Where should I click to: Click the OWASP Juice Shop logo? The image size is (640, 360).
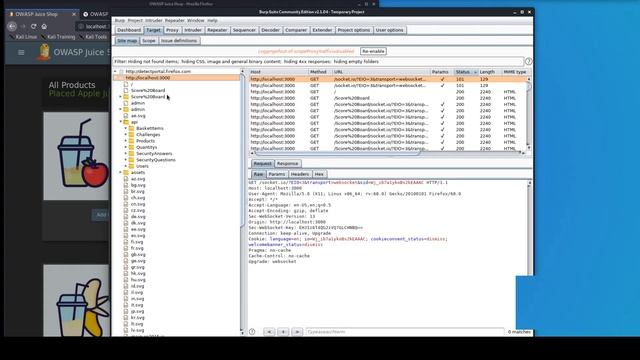point(43,52)
